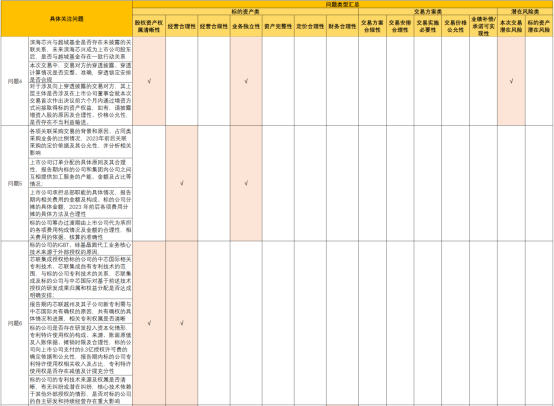The height and width of the screenshot is (406, 554).
Task: Select the cell starting 对于涉及向上穿透披露的交易对方
Action: click(x=80, y=104)
